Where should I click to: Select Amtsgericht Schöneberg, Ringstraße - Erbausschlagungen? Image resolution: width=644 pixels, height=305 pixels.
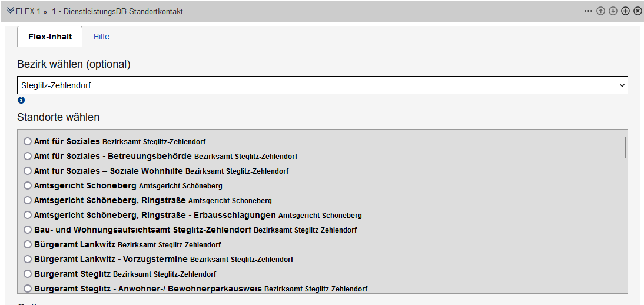[28, 216]
